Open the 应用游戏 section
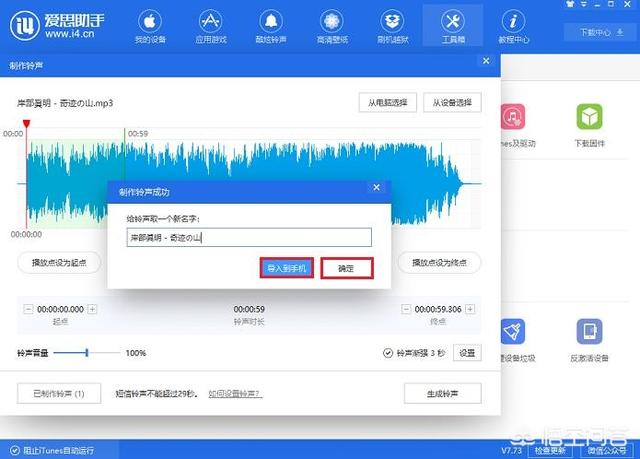Viewport: 640px width, 459px height. click(x=211, y=27)
